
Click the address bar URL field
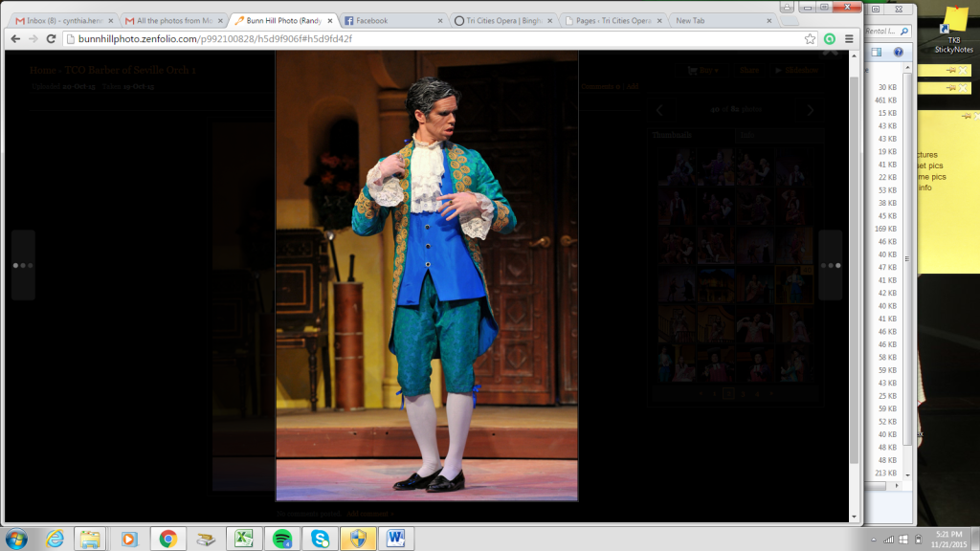click(431, 39)
